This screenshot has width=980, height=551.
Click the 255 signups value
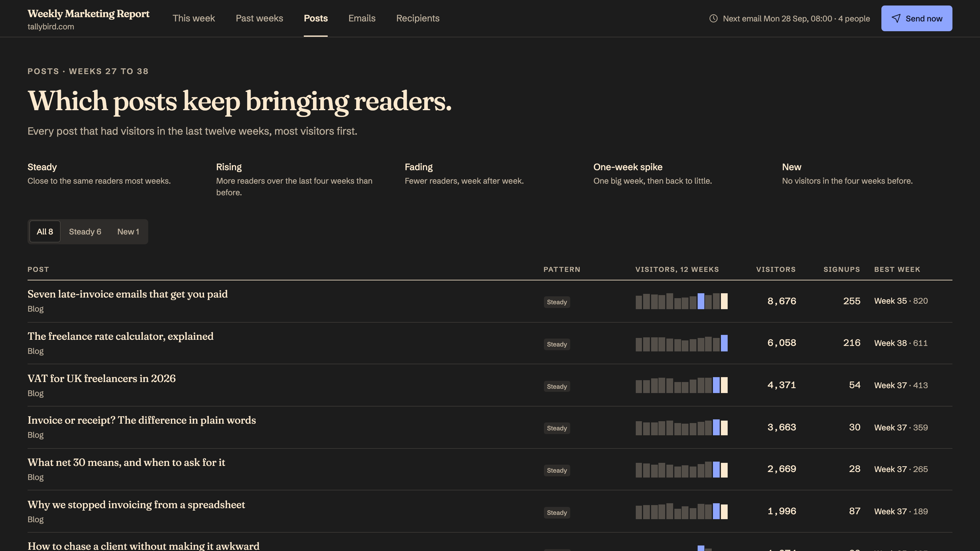click(x=851, y=301)
